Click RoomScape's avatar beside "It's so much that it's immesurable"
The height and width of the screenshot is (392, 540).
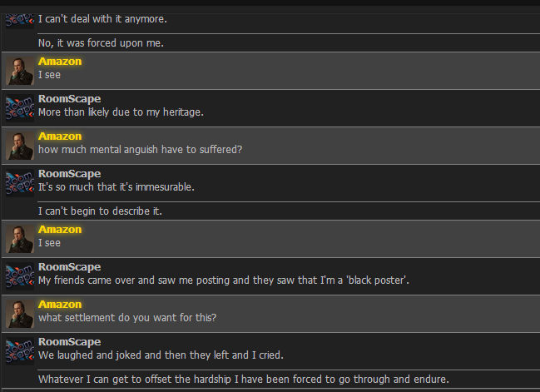[x=20, y=183]
